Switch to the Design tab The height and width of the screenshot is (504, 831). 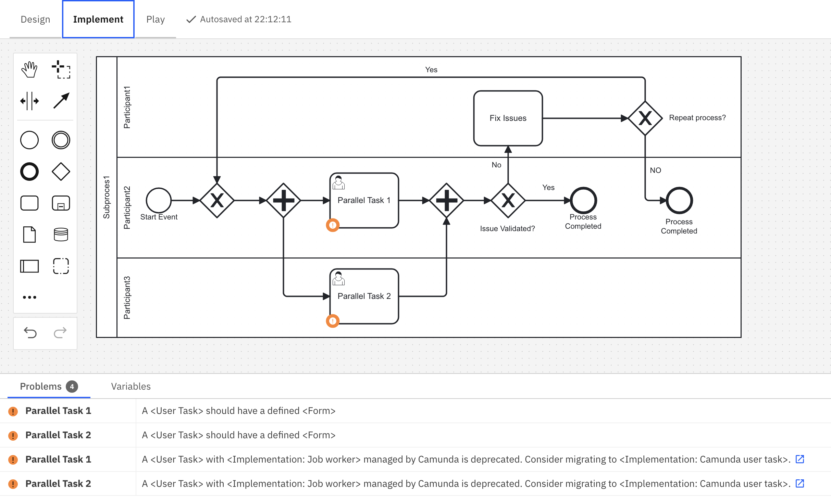(35, 19)
